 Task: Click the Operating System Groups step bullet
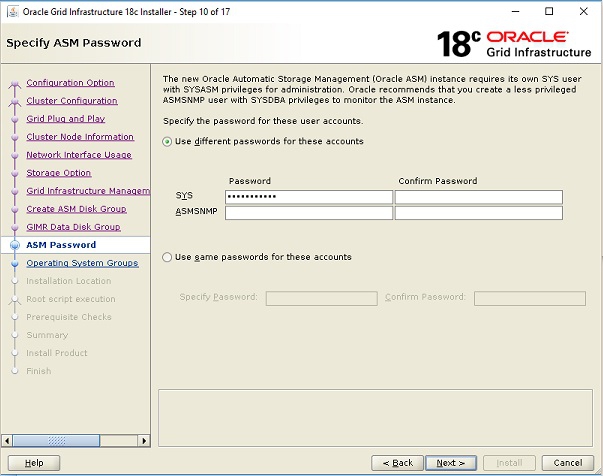15,263
